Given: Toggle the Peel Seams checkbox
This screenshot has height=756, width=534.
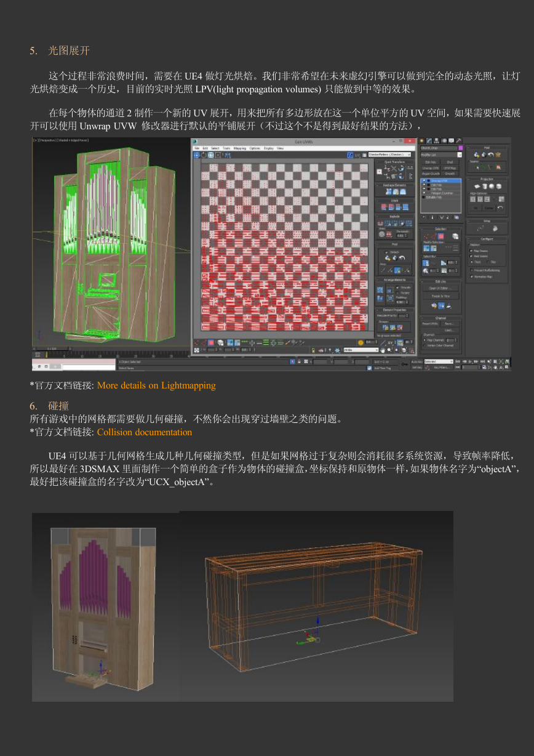Looking at the screenshot, I should pyautogui.click(x=472, y=256).
